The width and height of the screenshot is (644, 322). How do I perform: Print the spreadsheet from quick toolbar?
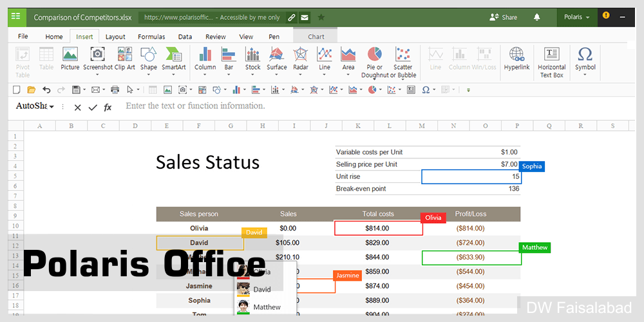(115, 90)
